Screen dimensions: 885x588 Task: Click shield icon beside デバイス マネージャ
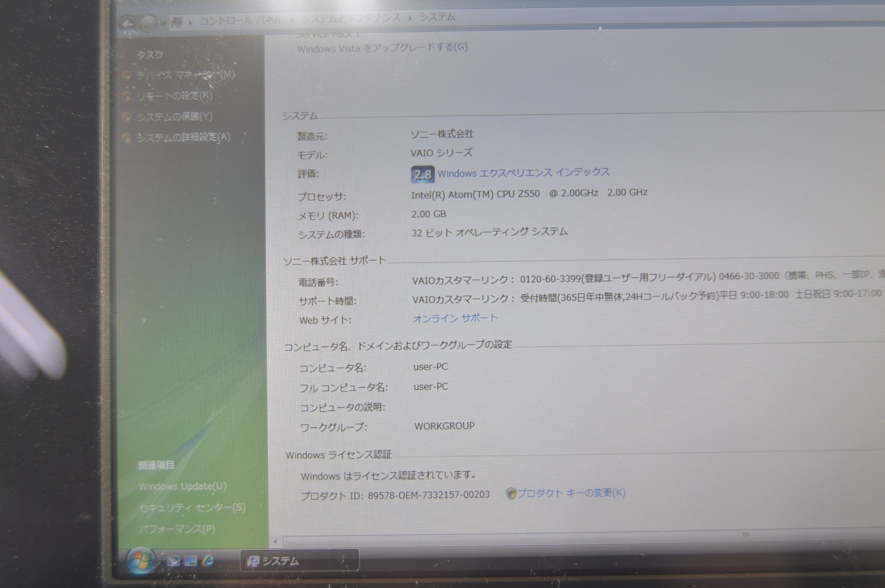click(x=127, y=75)
